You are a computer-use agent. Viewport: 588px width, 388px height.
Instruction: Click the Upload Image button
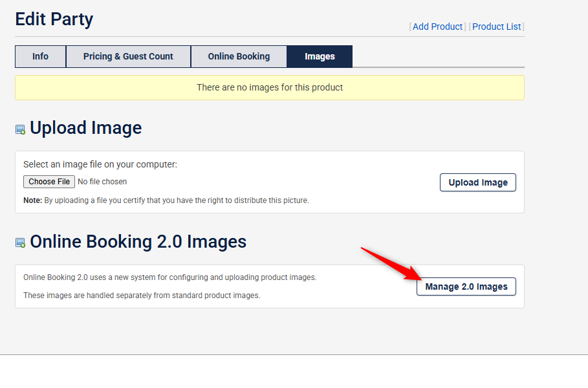[477, 182]
